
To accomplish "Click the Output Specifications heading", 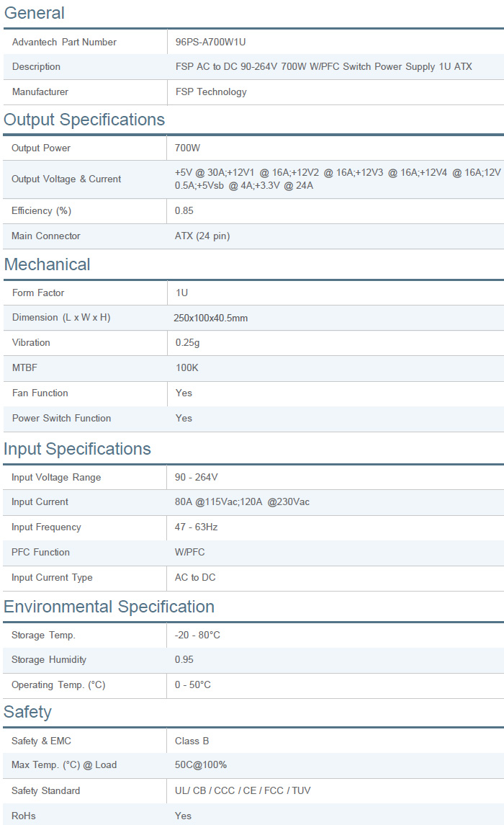I will tap(84, 120).
